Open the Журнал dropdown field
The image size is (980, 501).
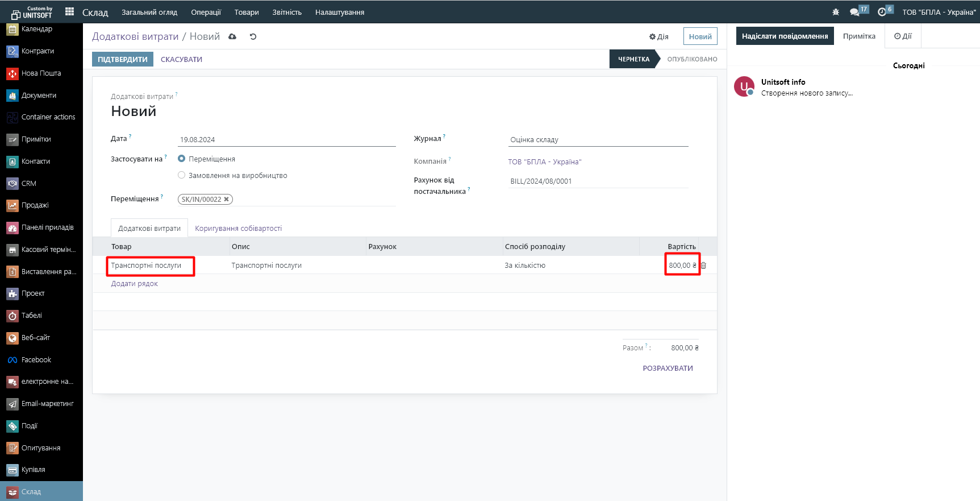tap(598, 139)
